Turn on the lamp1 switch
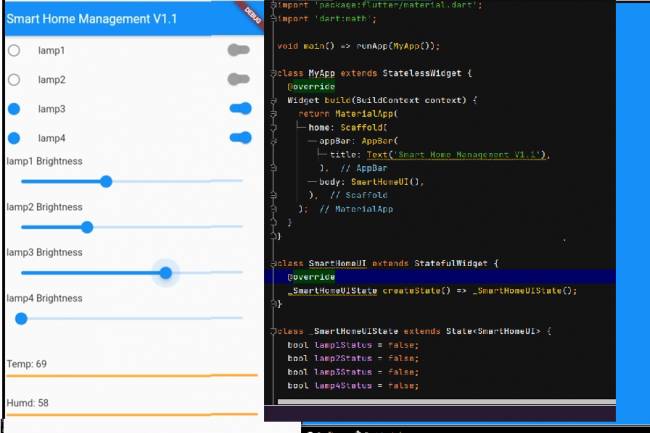The width and height of the screenshot is (650, 433). (x=237, y=50)
